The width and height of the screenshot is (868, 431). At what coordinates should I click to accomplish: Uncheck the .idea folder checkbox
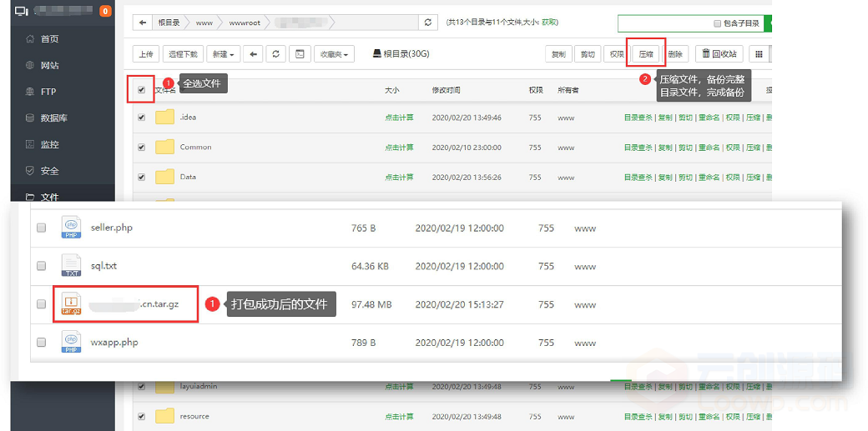click(x=141, y=118)
